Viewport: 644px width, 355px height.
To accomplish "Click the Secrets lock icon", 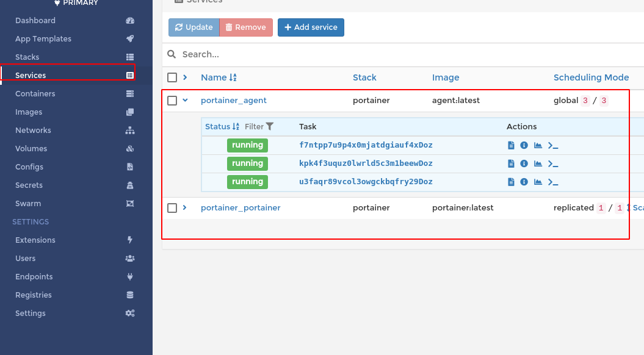I will point(130,185).
